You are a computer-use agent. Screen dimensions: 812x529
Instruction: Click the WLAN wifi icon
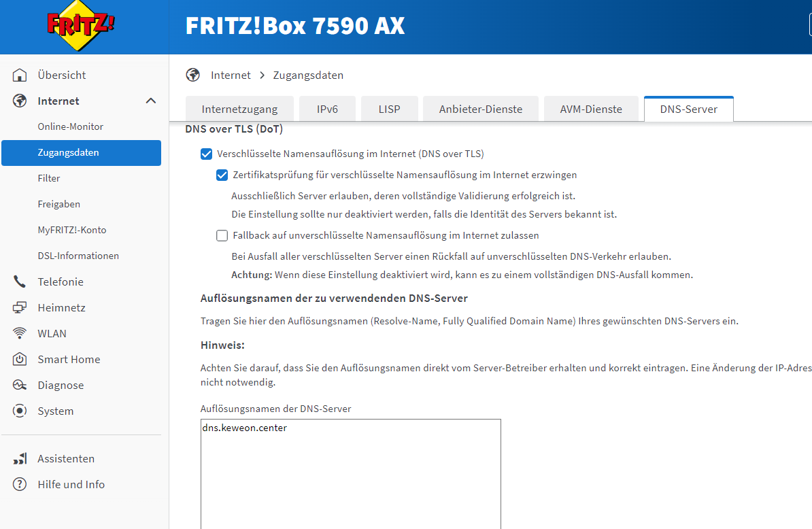[x=20, y=333]
